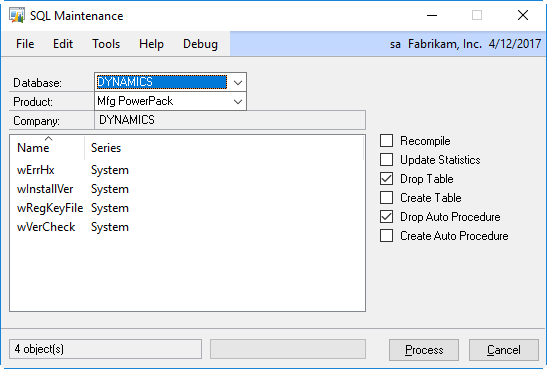
Task: Open the Edit menu
Action: 63,44
